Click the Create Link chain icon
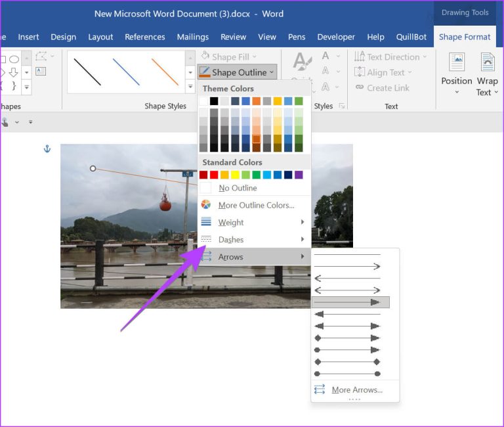 pos(360,88)
